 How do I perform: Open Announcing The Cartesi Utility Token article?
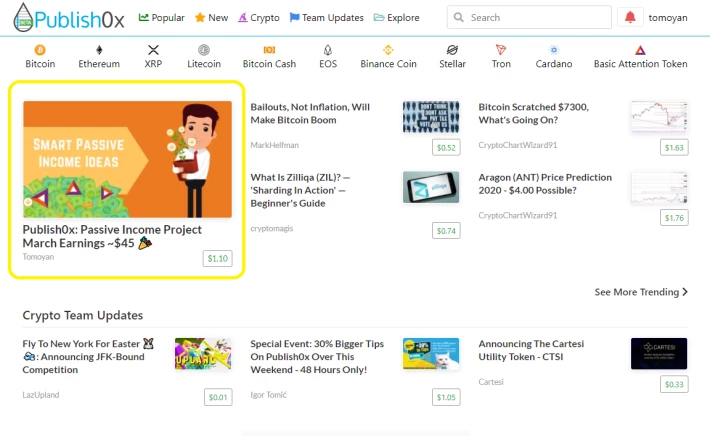click(x=531, y=350)
